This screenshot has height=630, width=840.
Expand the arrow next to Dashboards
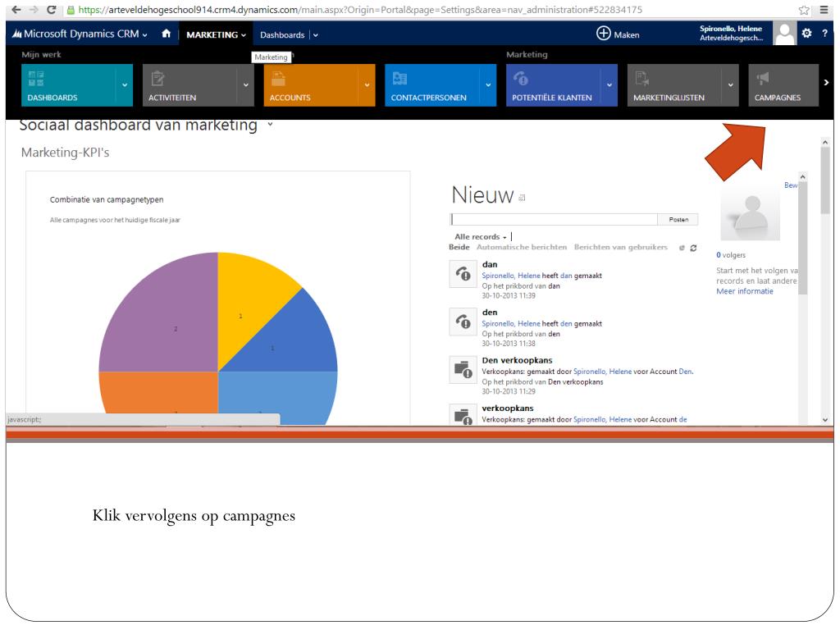(x=316, y=35)
